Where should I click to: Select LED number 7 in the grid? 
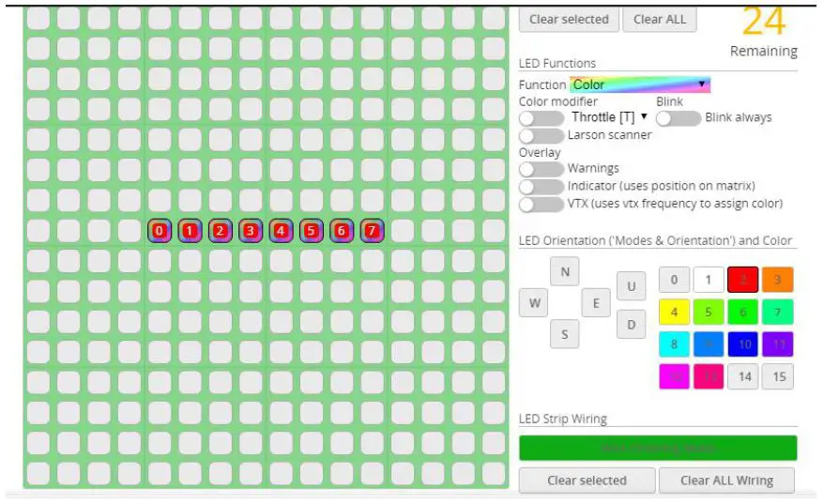point(372,231)
